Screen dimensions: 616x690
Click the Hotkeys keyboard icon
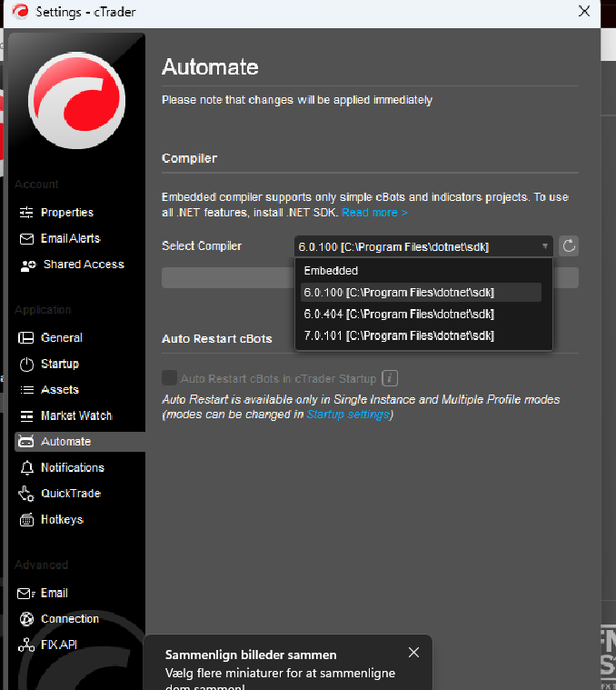[26, 520]
